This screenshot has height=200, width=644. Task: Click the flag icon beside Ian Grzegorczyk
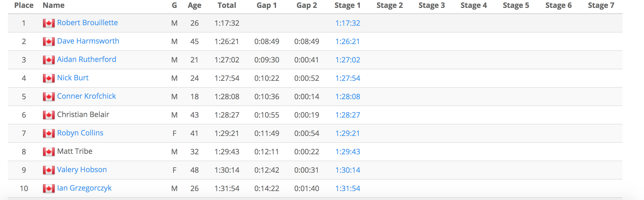[x=49, y=189]
